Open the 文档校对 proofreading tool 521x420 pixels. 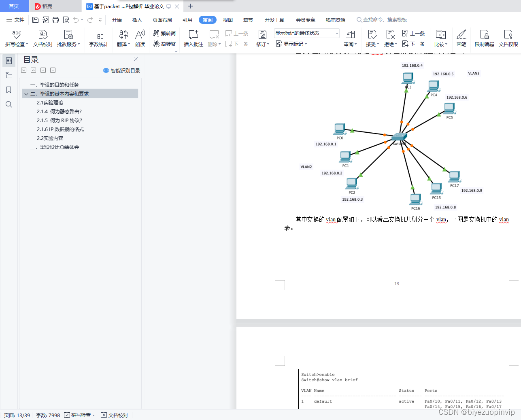point(42,38)
